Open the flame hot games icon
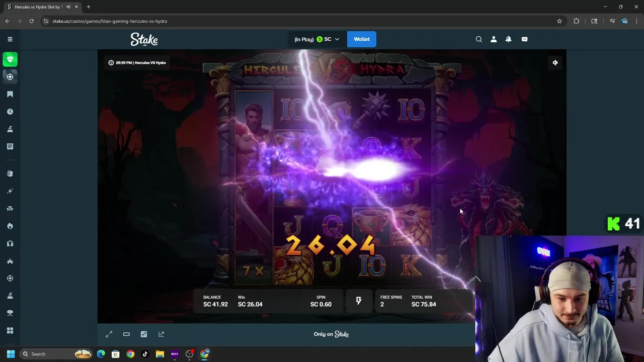The image size is (644, 362). click(x=10, y=226)
